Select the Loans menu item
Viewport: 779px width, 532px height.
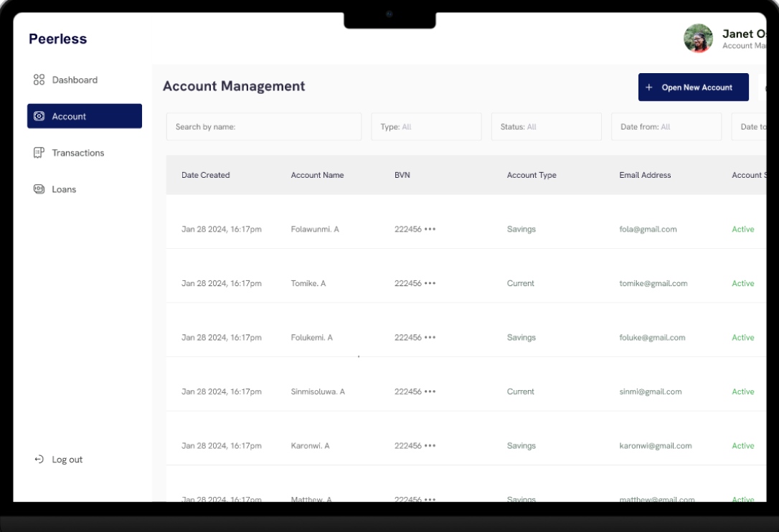pos(64,189)
